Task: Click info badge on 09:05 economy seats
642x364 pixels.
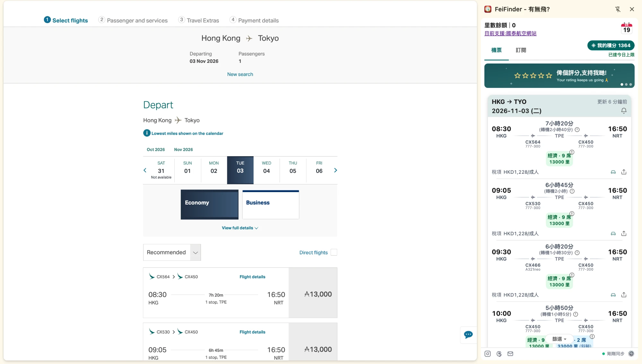Action: click(x=572, y=214)
